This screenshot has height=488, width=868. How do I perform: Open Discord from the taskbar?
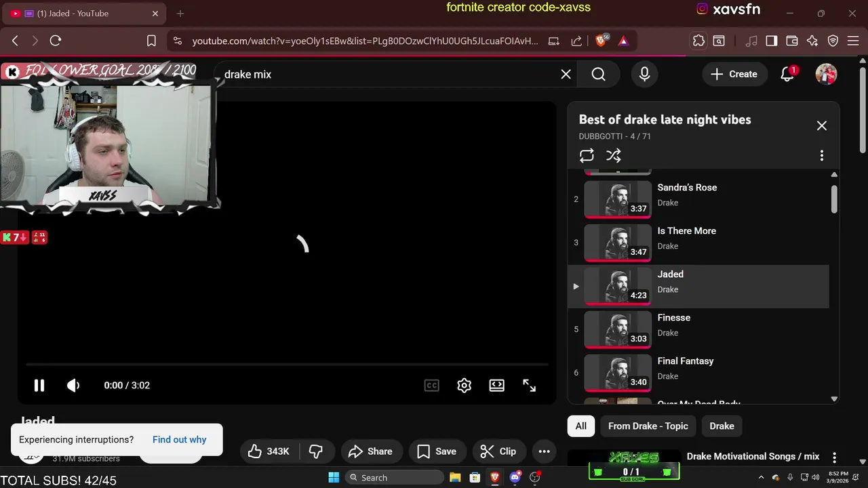515,477
